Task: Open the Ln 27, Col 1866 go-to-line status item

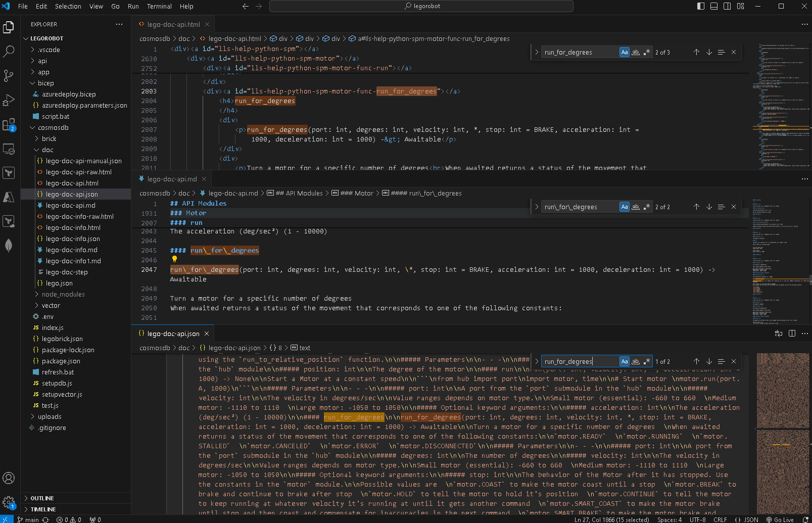Action: coord(612,519)
